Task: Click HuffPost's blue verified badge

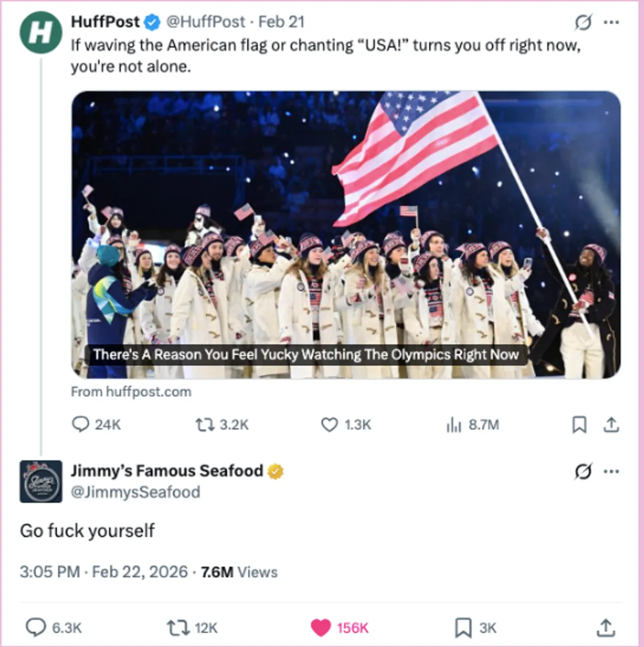Action: tap(152, 22)
